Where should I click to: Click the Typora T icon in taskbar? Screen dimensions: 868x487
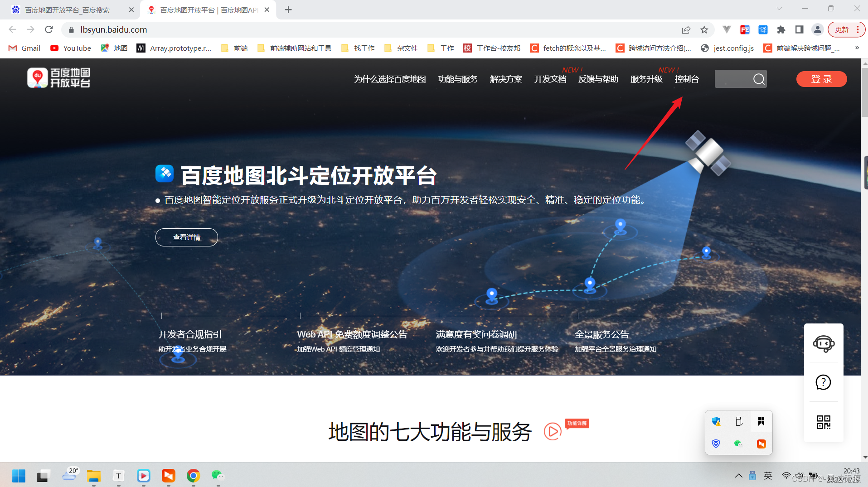pos(118,476)
